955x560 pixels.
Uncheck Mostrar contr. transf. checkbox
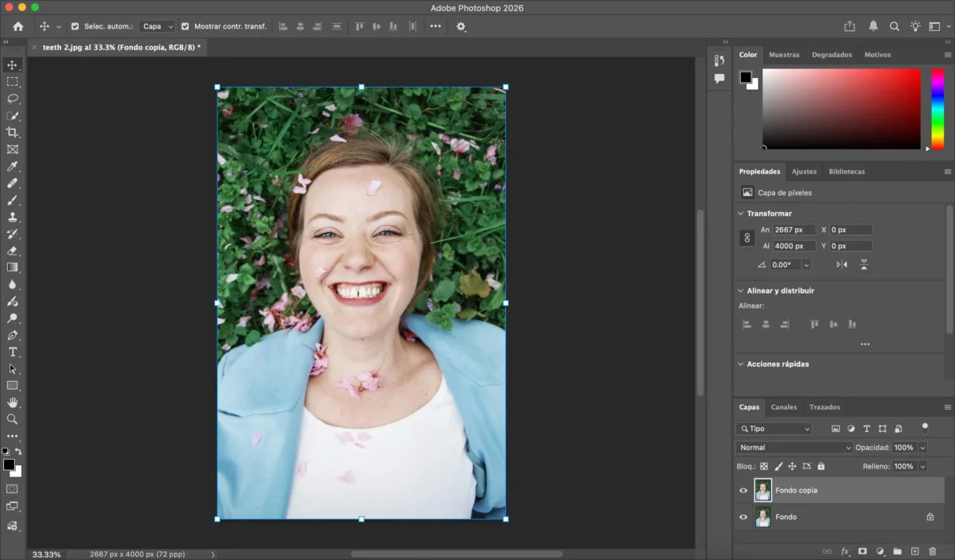tap(185, 26)
